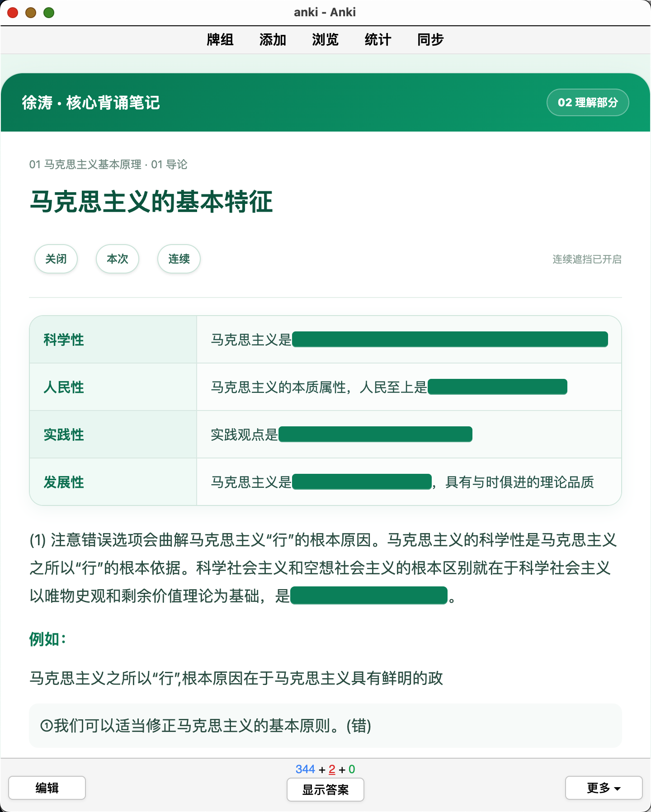The width and height of the screenshot is (651, 812).
Task: Open the 统计 statistics view
Action: (377, 40)
